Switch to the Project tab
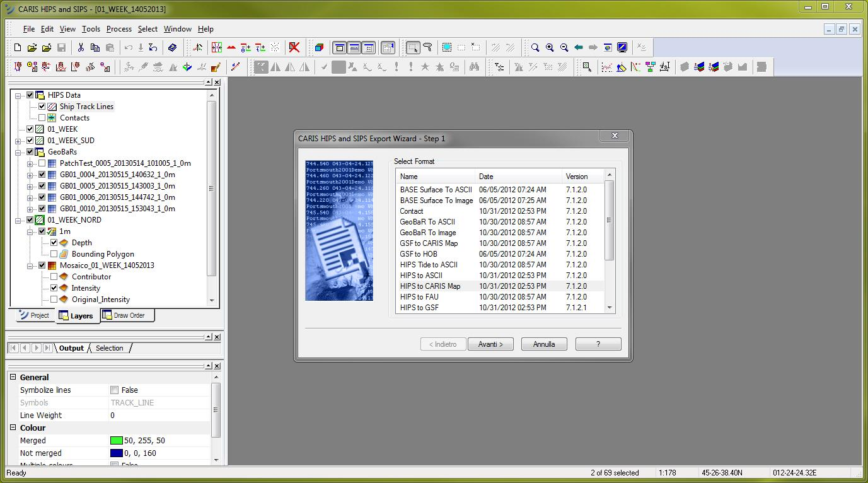868x483 pixels. [x=34, y=315]
